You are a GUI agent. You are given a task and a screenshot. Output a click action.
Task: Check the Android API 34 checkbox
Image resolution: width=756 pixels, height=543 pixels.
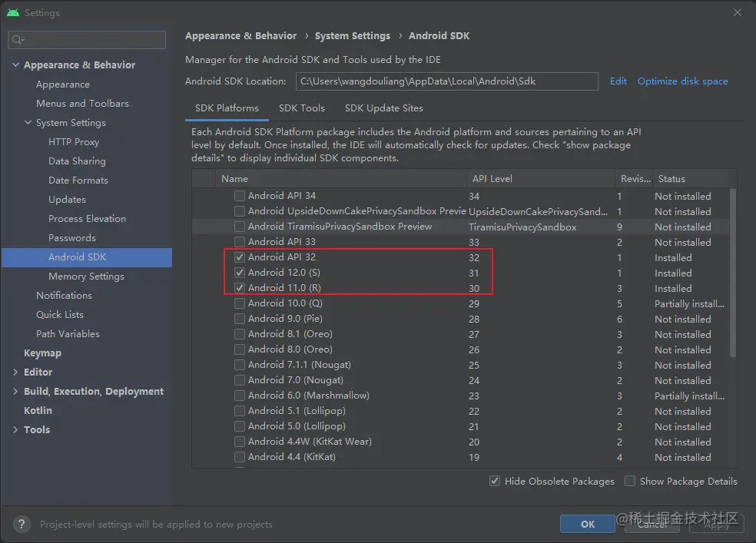(x=239, y=196)
